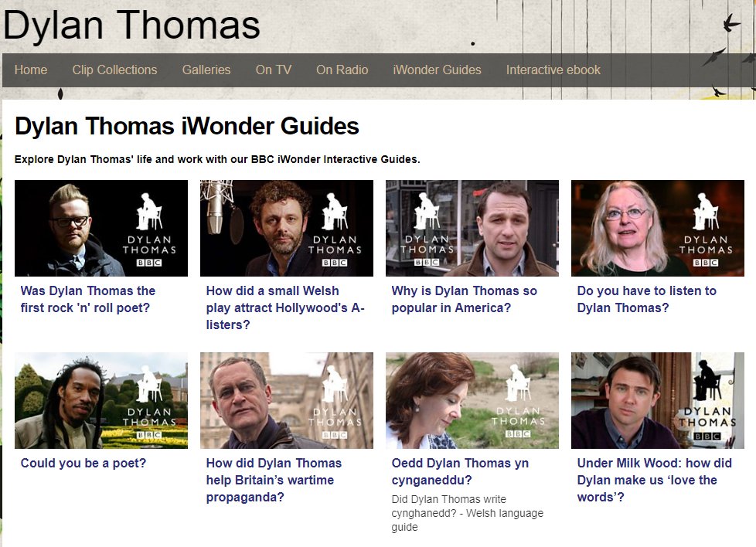
Task: Click the 'Oedd Dylan Thomas yn cynganeddu' thumbnail
Action: (472, 400)
